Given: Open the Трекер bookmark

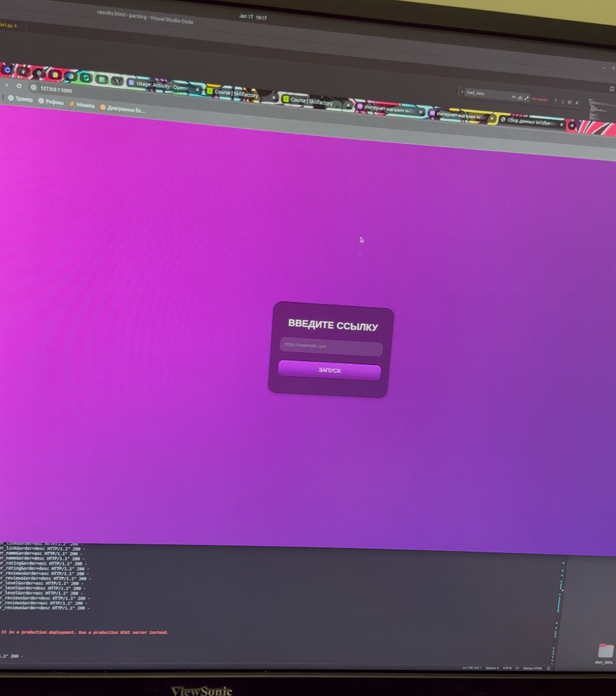Looking at the screenshot, I should click(21, 99).
